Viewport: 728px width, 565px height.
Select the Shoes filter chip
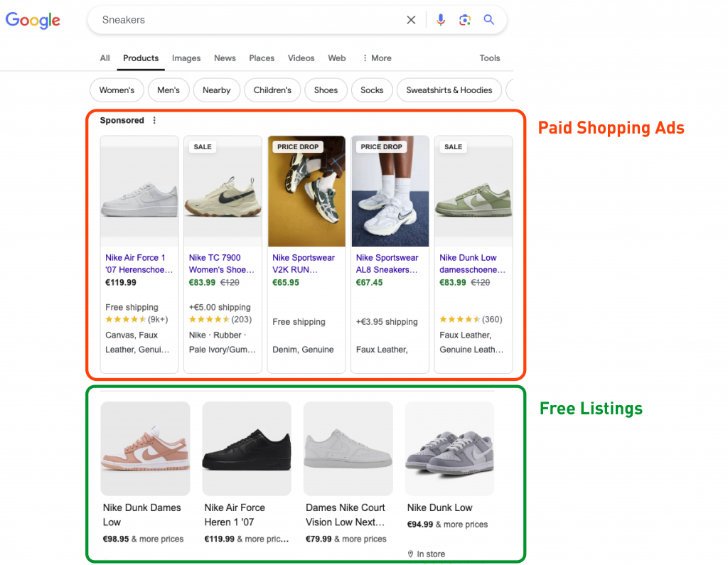[x=326, y=90]
